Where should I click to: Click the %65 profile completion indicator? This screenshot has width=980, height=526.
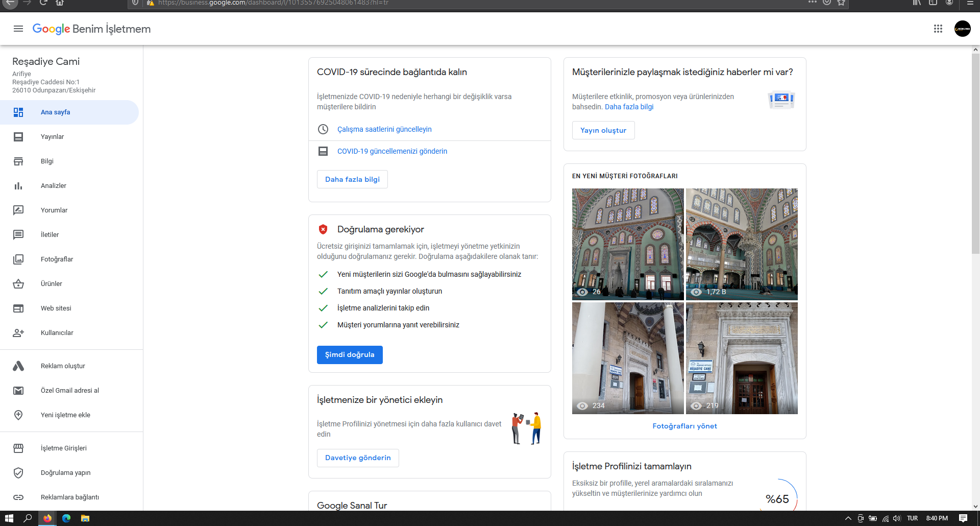[x=777, y=499]
